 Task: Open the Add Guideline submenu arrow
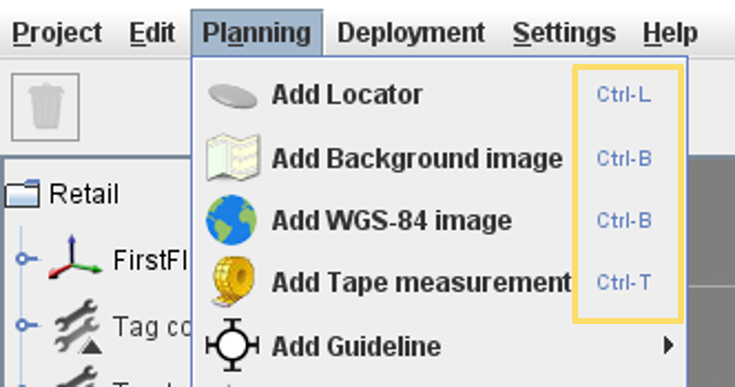(669, 346)
